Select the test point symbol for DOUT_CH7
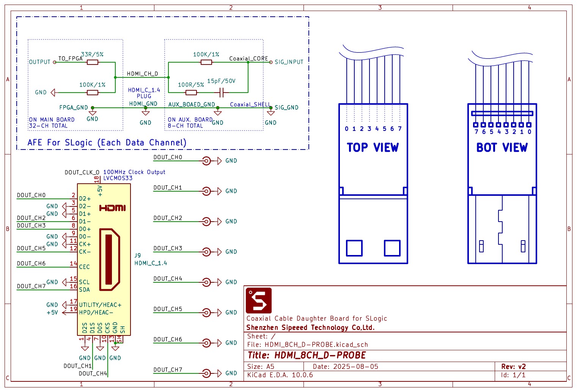Screen dimensions: 577x392 pyautogui.click(x=206, y=373)
